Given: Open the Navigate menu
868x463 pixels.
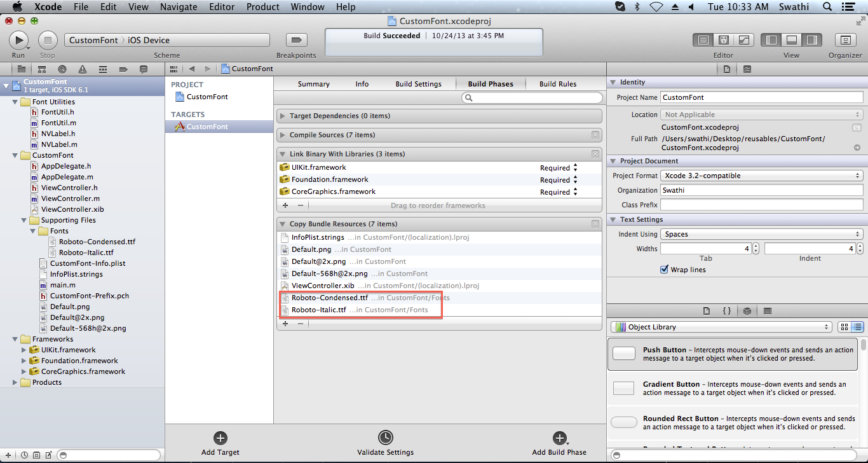Looking at the screenshot, I should pyautogui.click(x=179, y=7).
